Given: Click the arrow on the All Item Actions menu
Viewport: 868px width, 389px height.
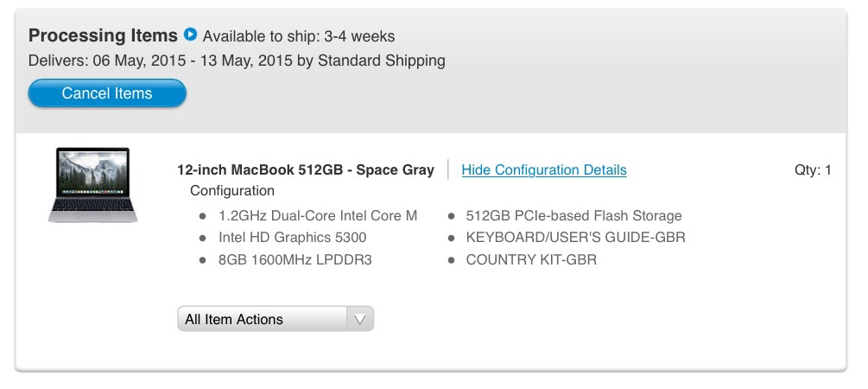Looking at the screenshot, I should (360, 319).
